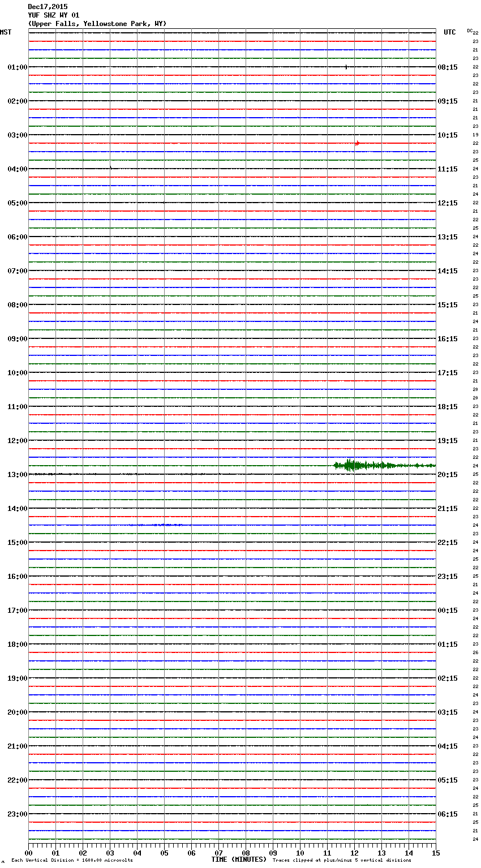
Task: Click the 21:15 UTC time label
Action: point(448,509)
